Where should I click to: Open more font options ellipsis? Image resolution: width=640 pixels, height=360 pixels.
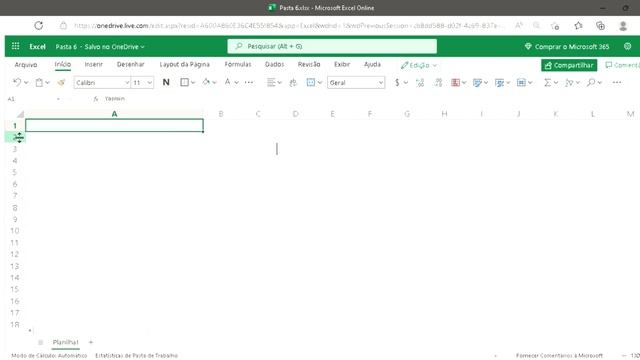[x=249, y=82]
